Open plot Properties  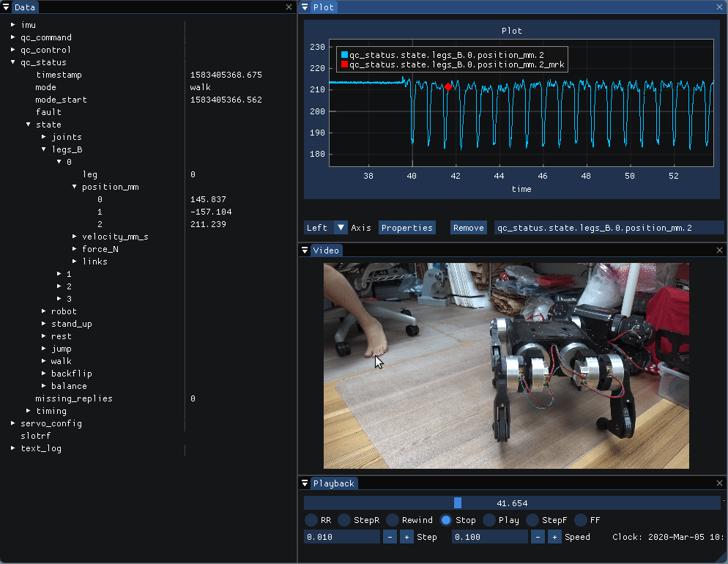406,228
